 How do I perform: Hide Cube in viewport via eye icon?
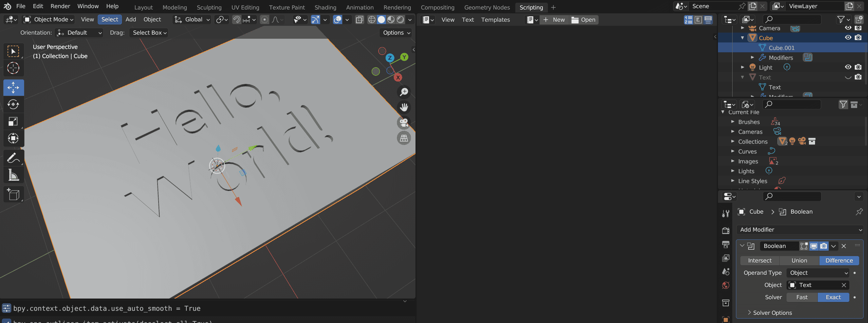(848, 37)
